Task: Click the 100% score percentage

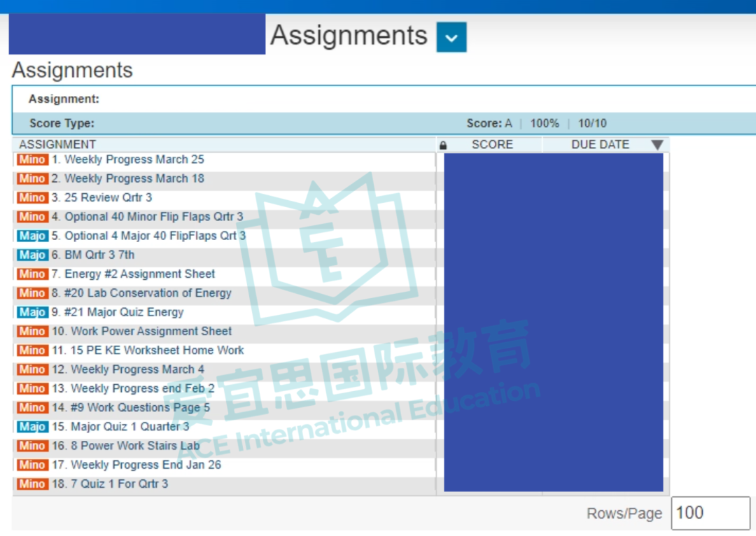Action: tap(545, 123)
